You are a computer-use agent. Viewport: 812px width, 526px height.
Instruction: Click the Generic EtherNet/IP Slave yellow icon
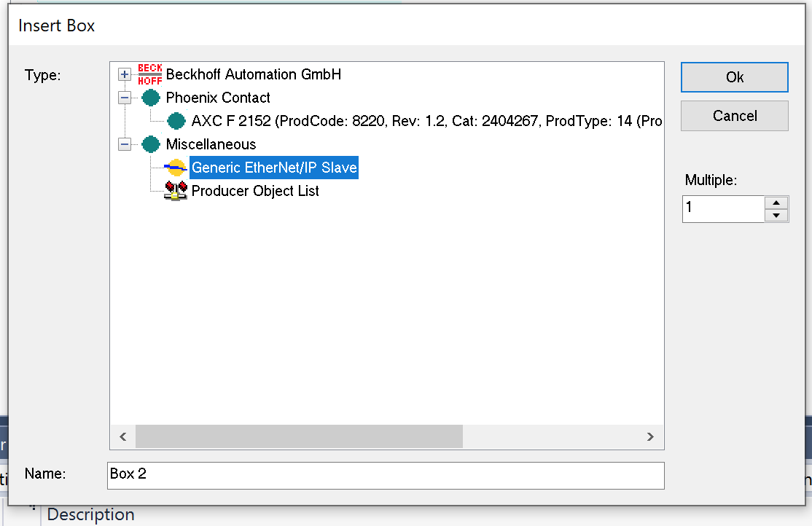click(176, 168)
